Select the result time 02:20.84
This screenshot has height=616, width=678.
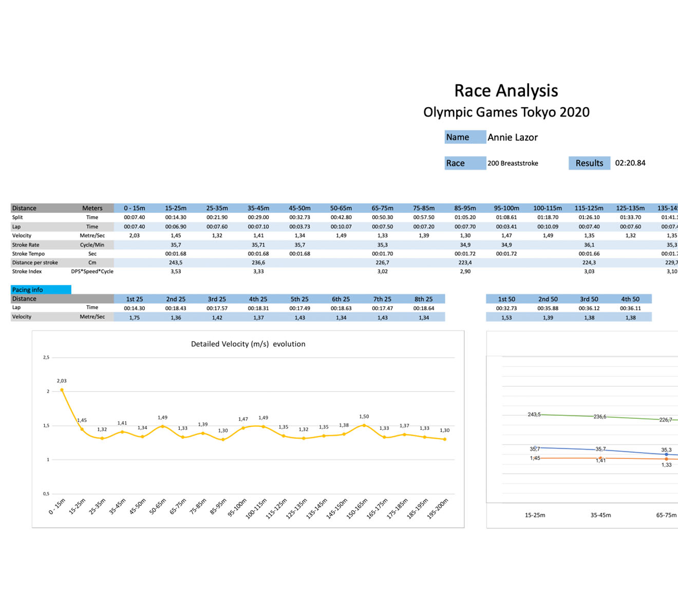(x=630, y=163)
